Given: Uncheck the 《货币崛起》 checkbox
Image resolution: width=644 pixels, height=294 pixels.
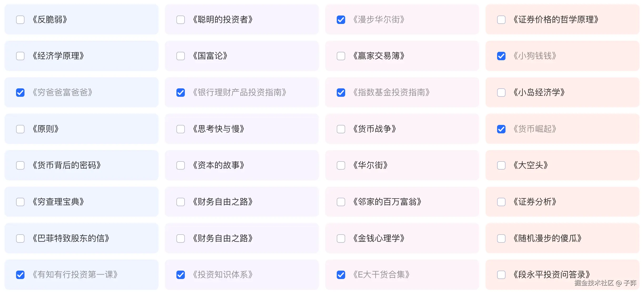Looking at the screenshot, I should click(x=501, y=129).
